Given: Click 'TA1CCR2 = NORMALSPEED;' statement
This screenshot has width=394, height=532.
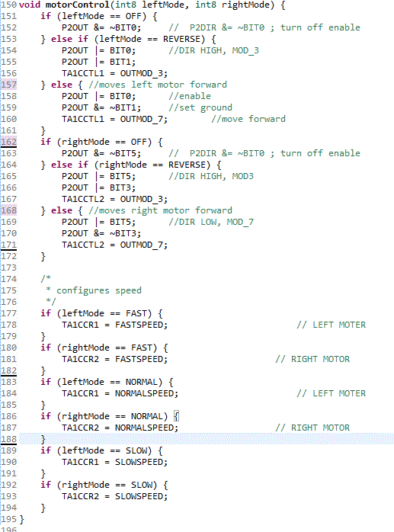Looking at the screenshot, I should (120, 428).
